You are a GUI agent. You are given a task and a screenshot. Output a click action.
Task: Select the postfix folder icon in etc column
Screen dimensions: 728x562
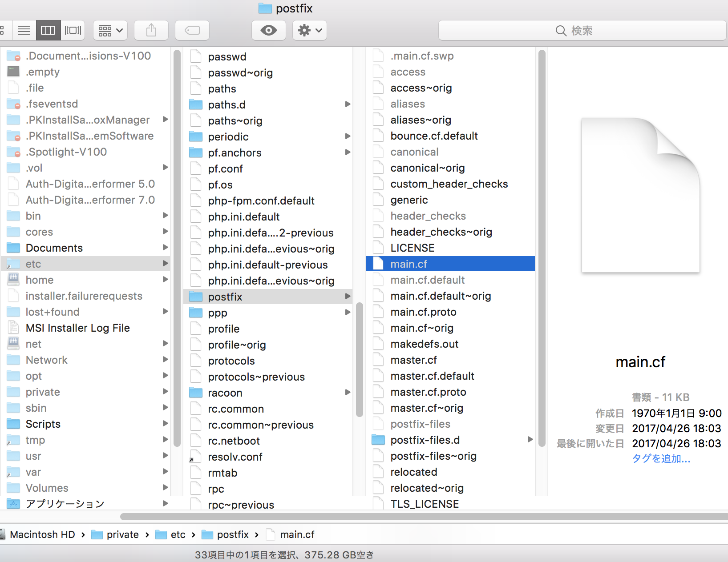tap(196, 296)
